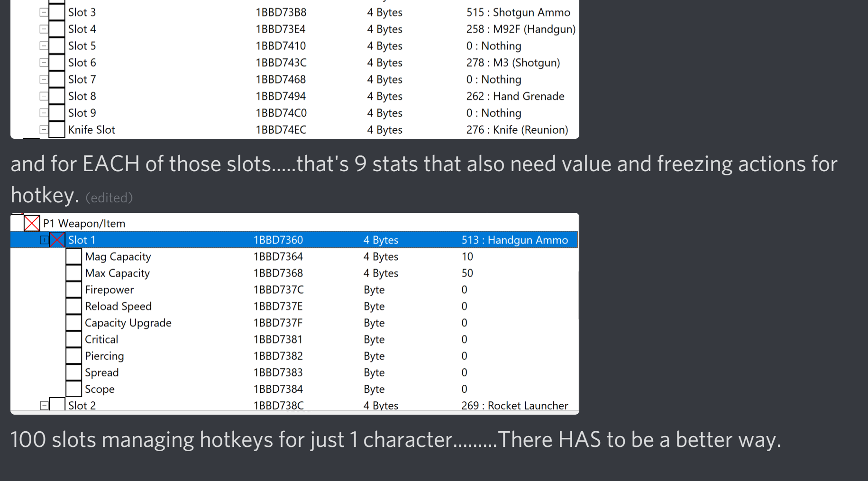This screenshot has width=868, height=481.
Task: Activate the Knife Slot checkbox
Action: (x=57, y=129)
